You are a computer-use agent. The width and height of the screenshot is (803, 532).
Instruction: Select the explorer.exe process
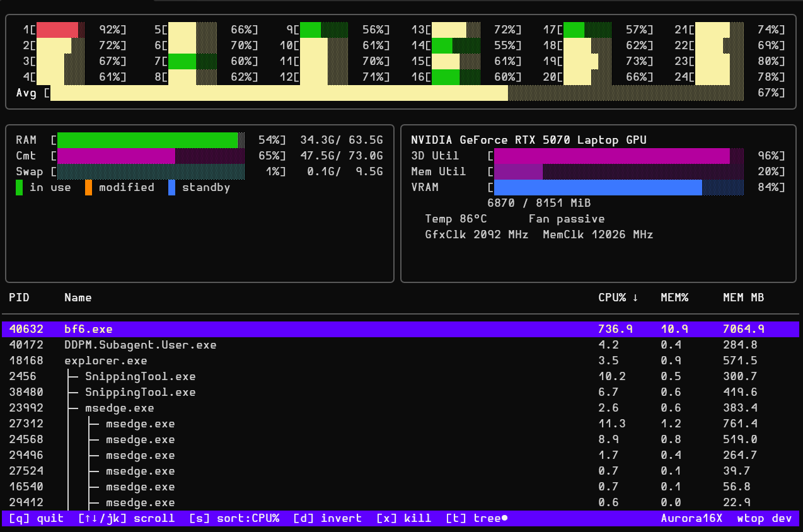[401, 361]
